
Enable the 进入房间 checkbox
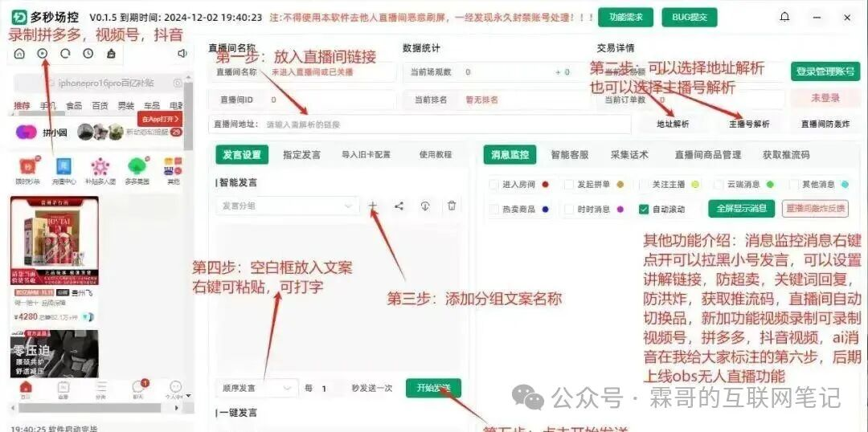(493, 184)
